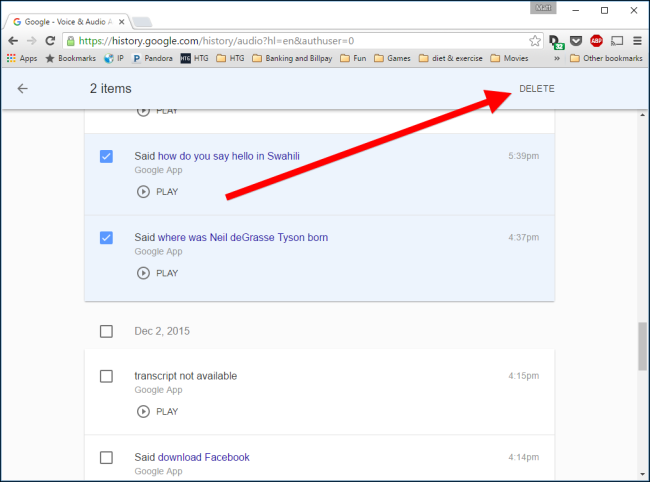
Task: Select all items from Dec 2, 2015
Action: pos(106,331)
